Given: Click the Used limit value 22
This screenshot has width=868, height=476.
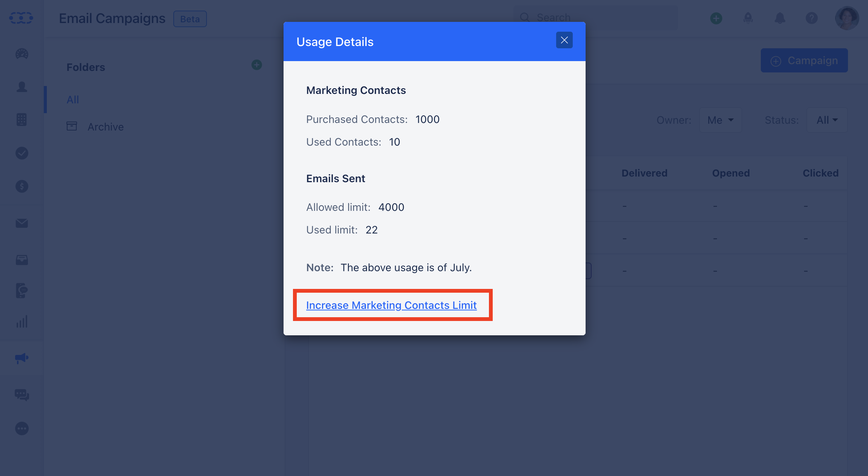Looking at the screenshot, I should 372,230.
